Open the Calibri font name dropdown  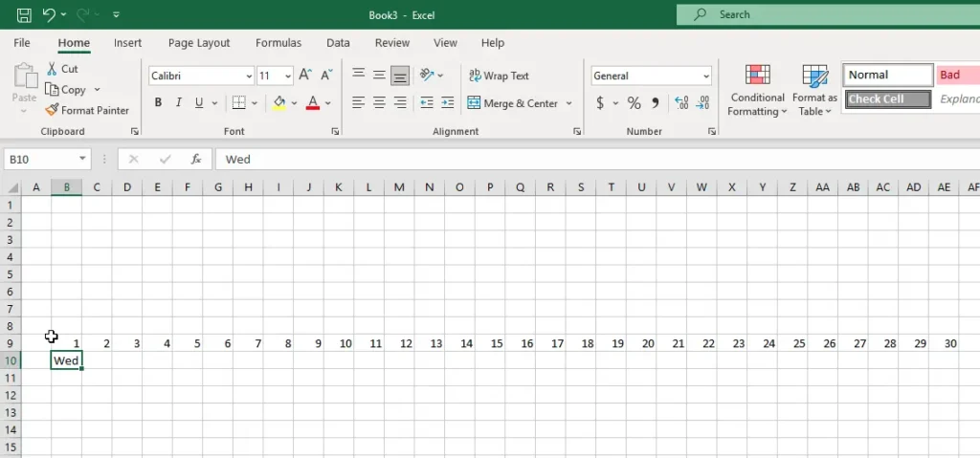pos(249,76)
